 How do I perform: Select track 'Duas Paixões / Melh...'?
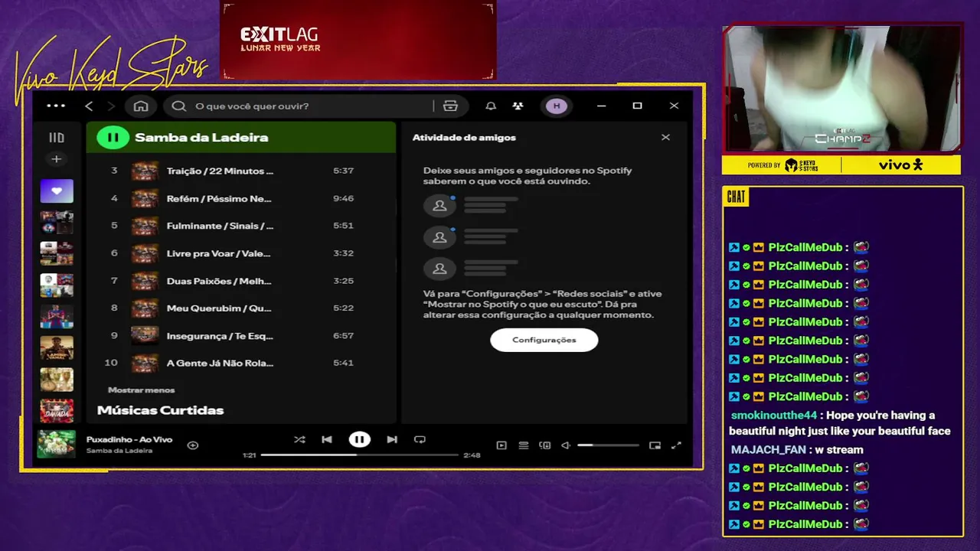(x=219, y=281)
